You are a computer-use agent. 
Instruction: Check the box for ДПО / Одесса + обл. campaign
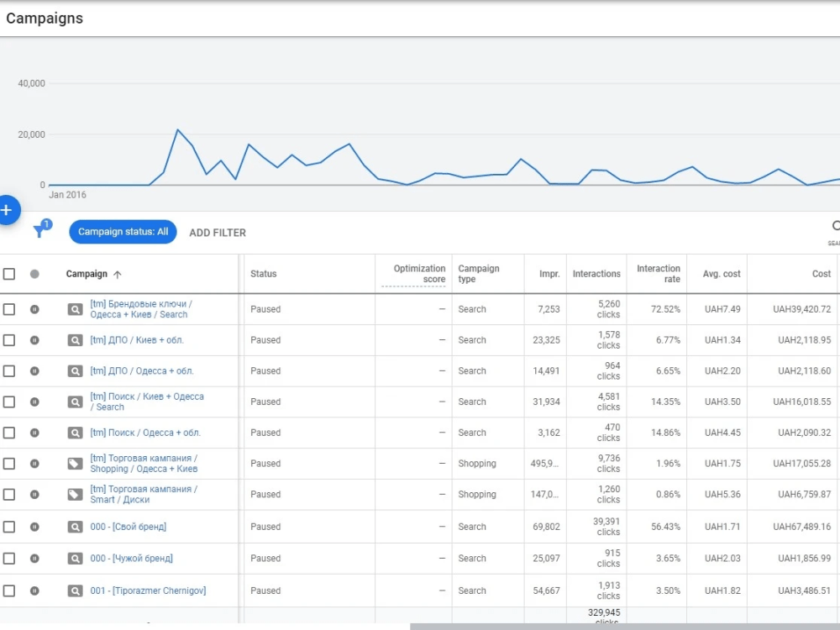point(9,370)
